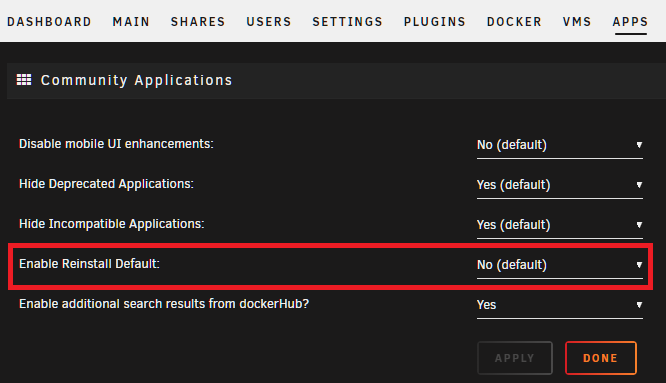Click the 'Hide Incompatible Applications:' label
This screenshot has height=383, width=666.
point(112,224)
